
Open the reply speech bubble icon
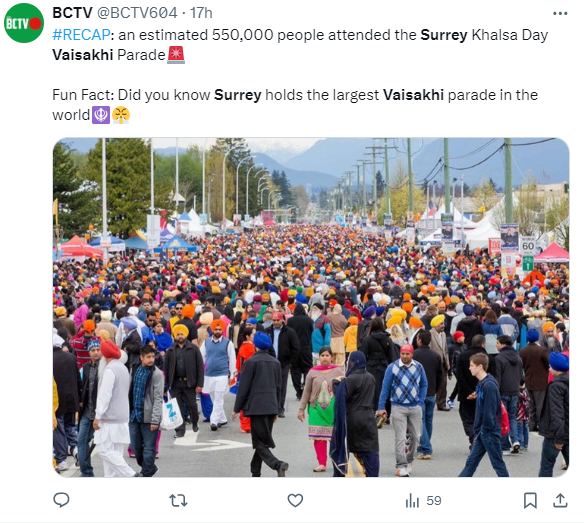tap(61, 500)
